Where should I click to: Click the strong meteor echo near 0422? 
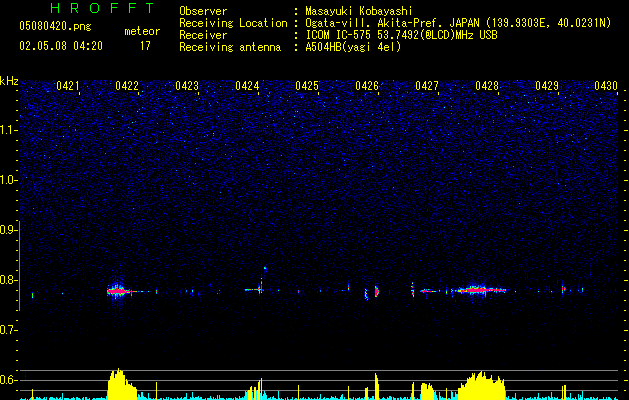point(117,290)
